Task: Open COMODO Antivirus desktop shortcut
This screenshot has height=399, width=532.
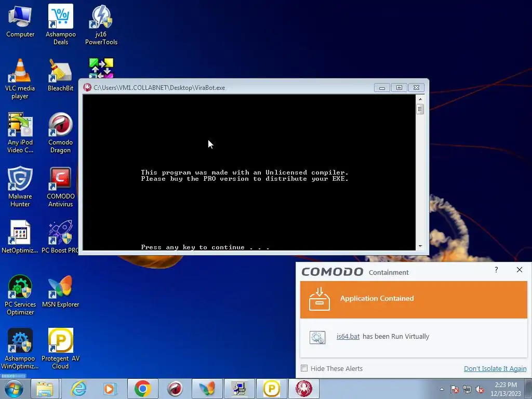Action: coord(60,187)
